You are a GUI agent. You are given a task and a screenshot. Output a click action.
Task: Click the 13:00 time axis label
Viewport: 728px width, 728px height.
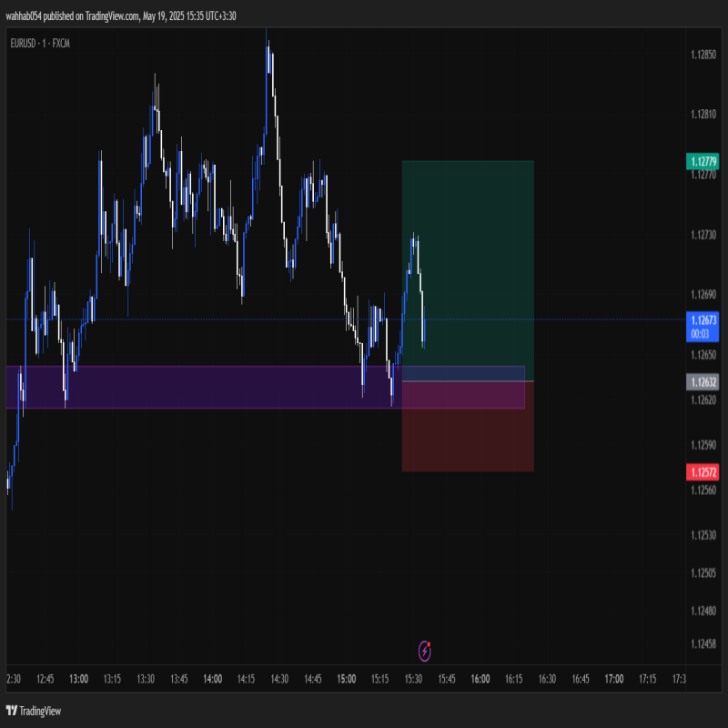click(79, 679)
